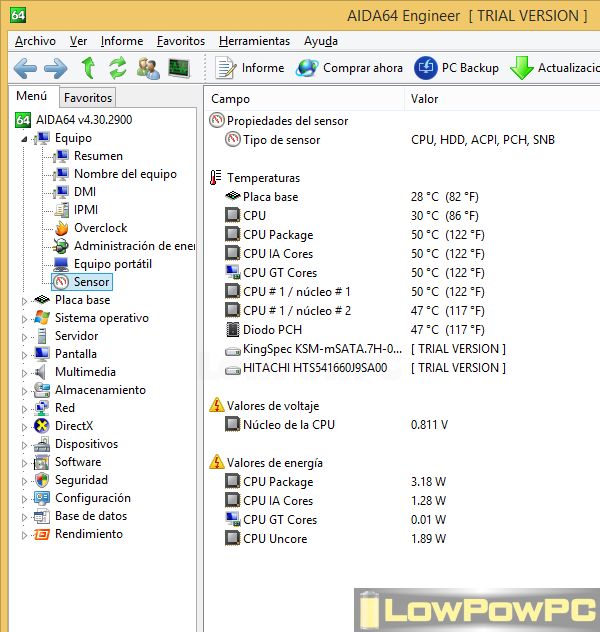Click the Base de datos icon
Screen dimensions: 600x632
tap(42, 516)
